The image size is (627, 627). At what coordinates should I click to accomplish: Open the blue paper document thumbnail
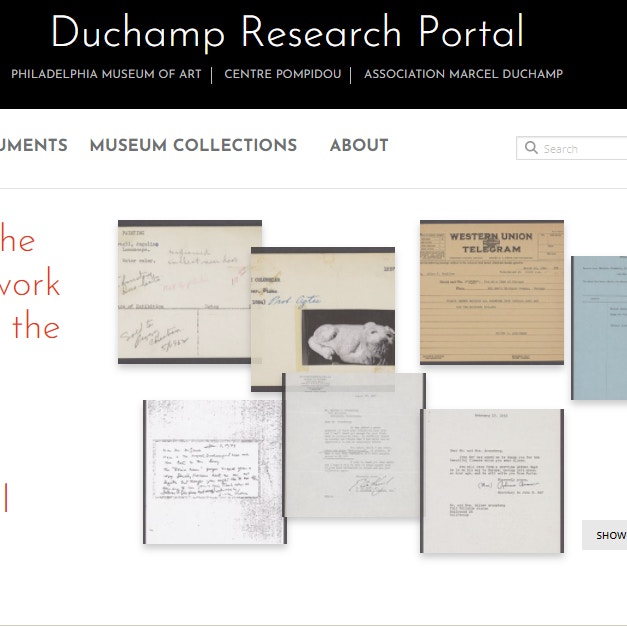pos(599,328)
